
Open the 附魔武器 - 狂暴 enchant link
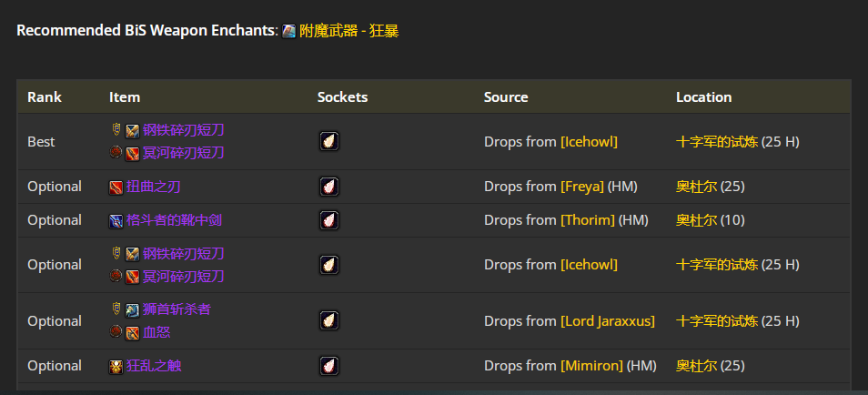(348, 31)
